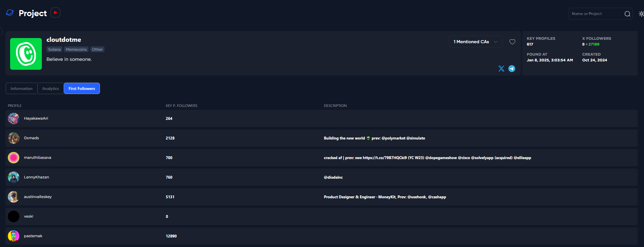The image size is (644, 247).
Task: Switch to the Information tab
Action: click(22, 88)
